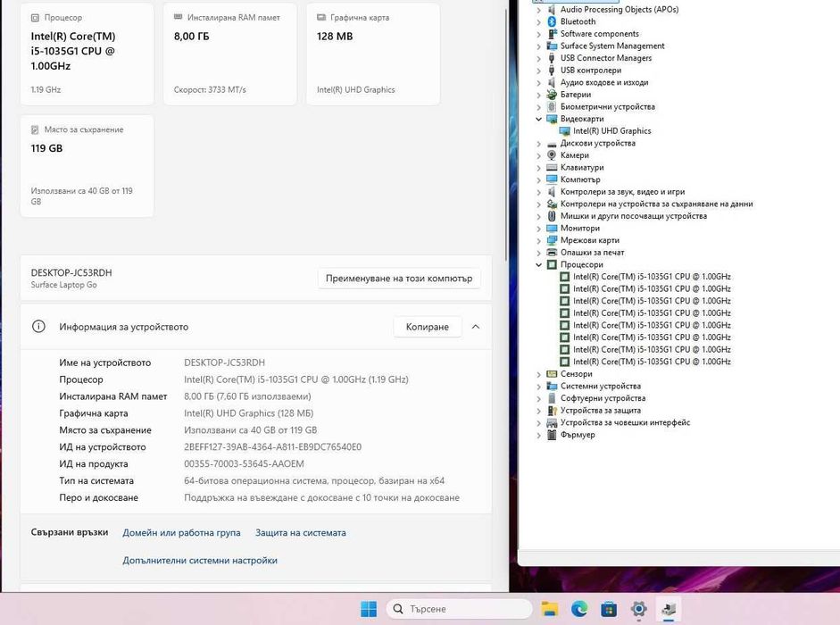Click the Копиране button

pos(427,327)
